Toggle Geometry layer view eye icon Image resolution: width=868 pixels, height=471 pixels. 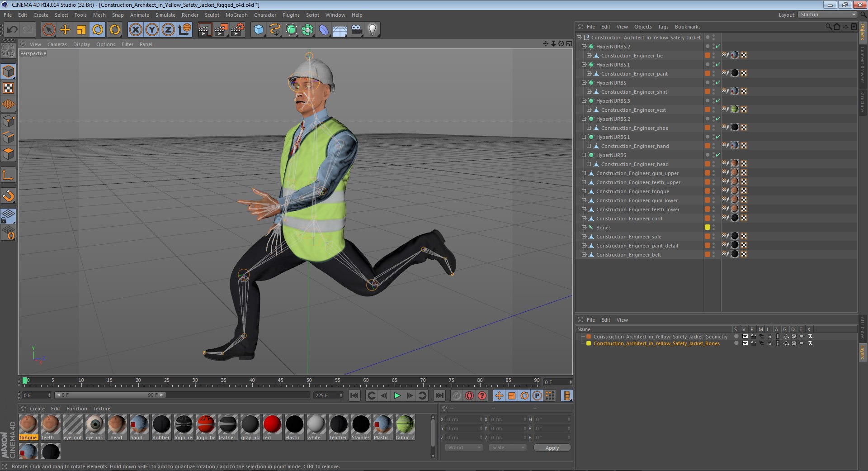(745, 336)
